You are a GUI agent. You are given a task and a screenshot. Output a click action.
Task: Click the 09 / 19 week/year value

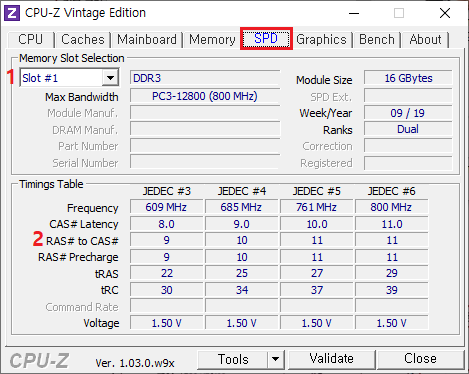(408, 113)
